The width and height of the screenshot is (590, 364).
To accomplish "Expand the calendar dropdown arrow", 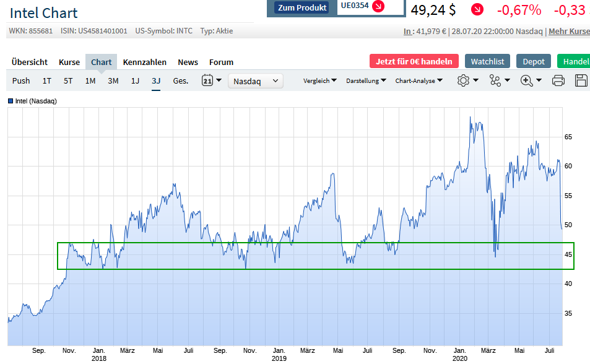I will point(219,80).
